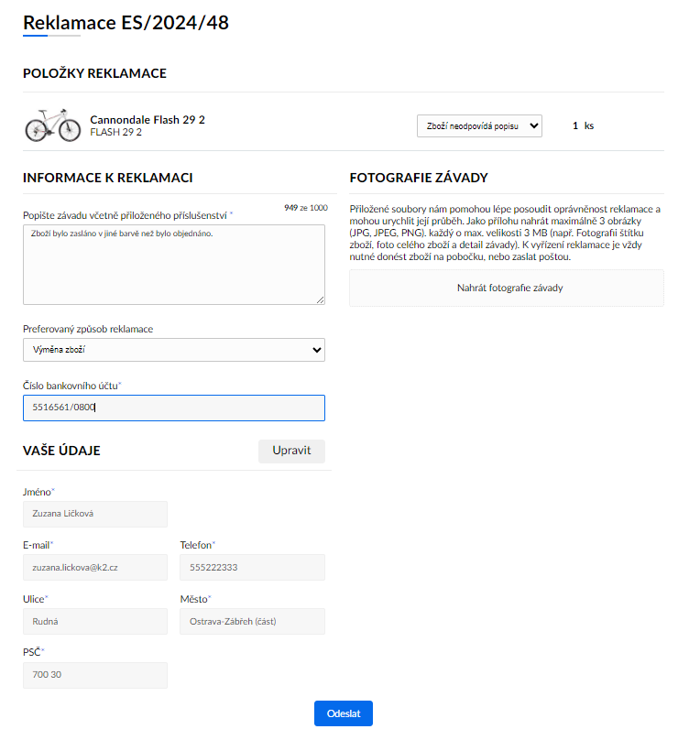Screen dimensions: 700x740
Task: Open the Cannondale Flash 29 2 product name
Action: coord(148,120)
